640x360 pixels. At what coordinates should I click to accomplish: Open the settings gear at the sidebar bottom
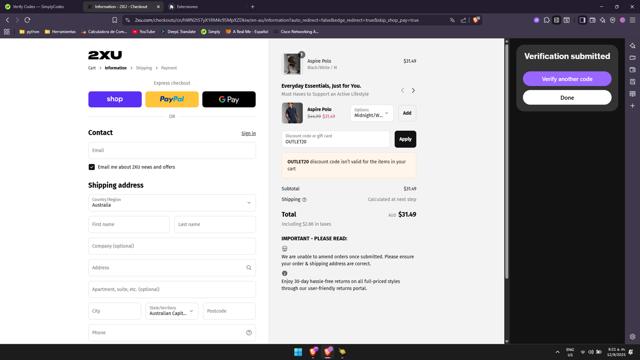[632, 337]
